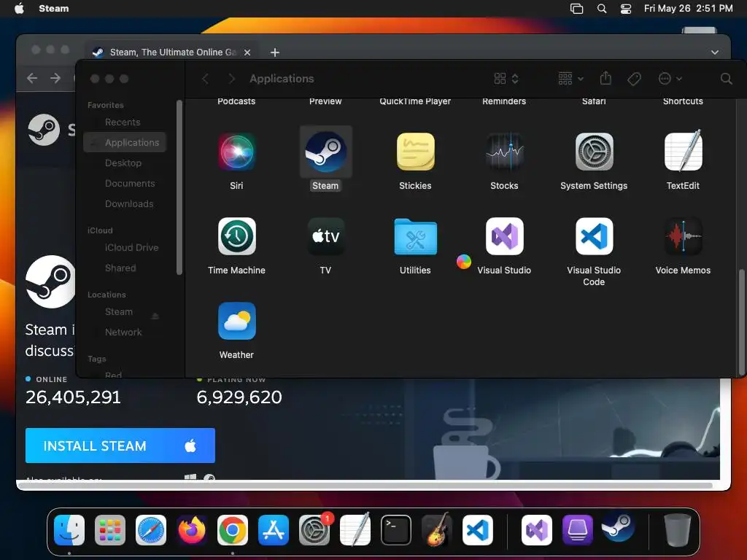
Task: Click the Finder main vertical scrollbar
Action: tap(742, 322)
